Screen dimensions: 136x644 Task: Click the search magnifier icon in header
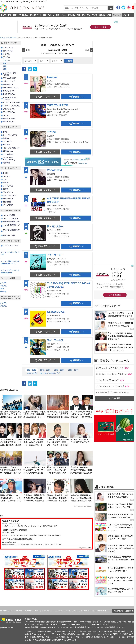coord(111,8)
